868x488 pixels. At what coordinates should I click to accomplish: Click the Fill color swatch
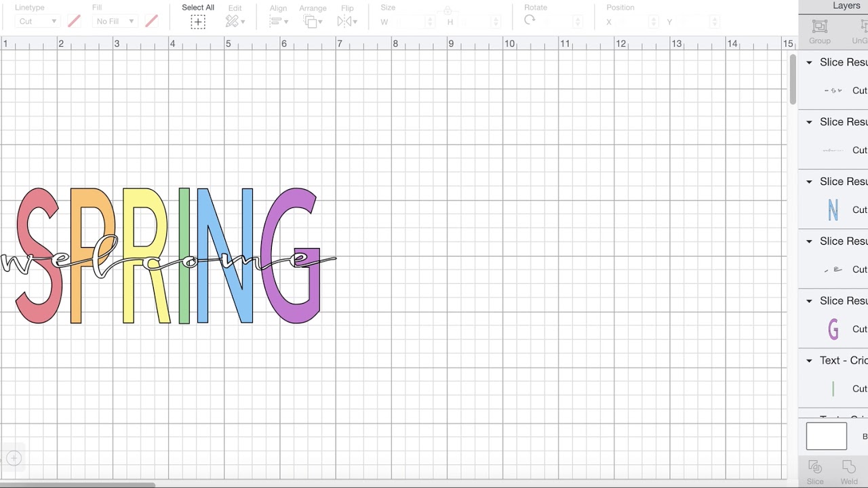pyautogui.click(x=152, y=22)
